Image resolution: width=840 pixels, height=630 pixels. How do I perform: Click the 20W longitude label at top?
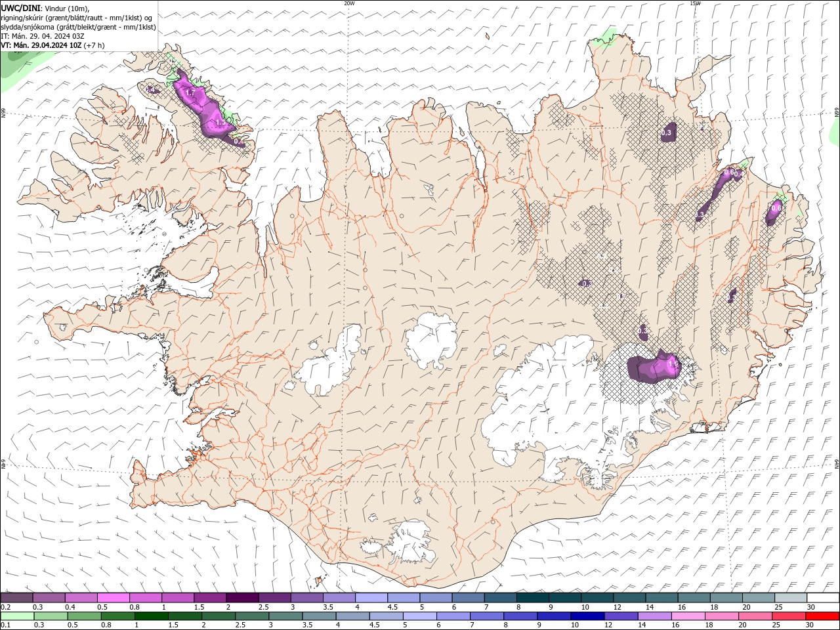(x=349, y=3)
